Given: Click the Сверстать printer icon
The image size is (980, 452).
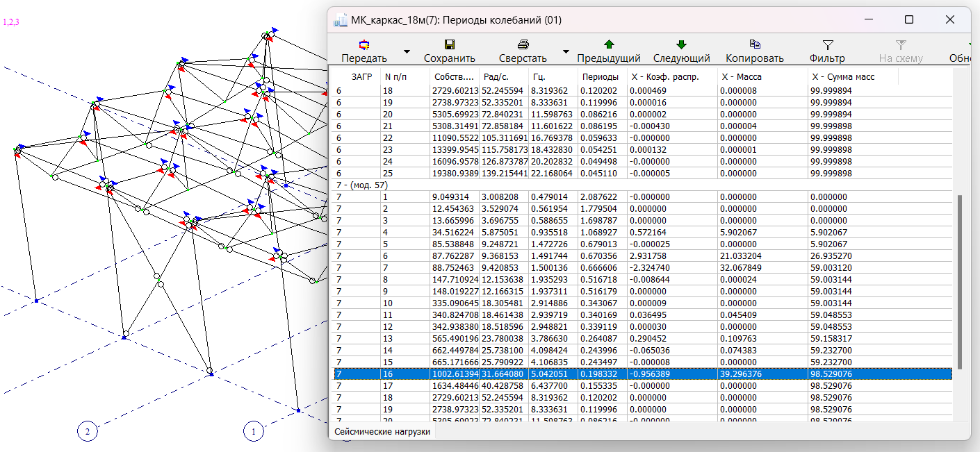Looking at the screenshot, I should click(523, 45).
